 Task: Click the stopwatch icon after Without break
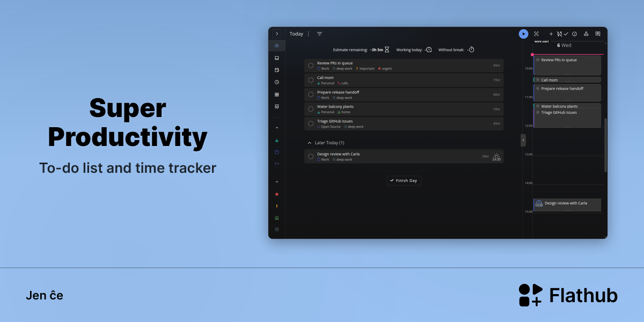471,49
